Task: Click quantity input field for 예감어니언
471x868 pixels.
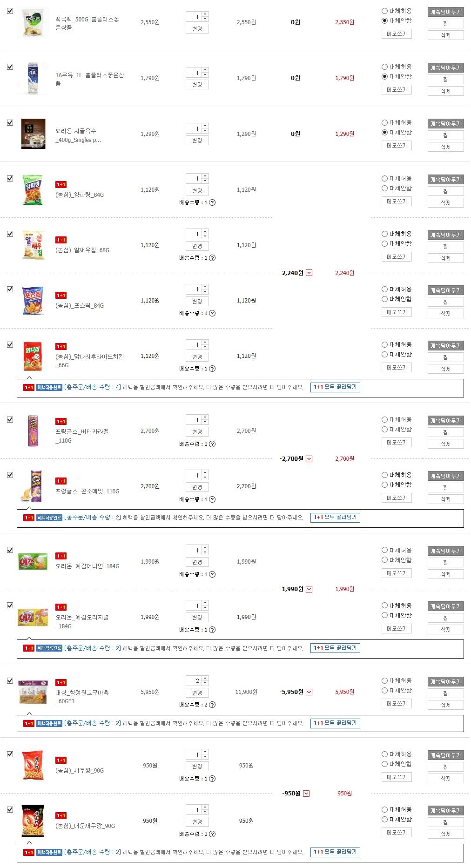Action: (x=194, y=550)
